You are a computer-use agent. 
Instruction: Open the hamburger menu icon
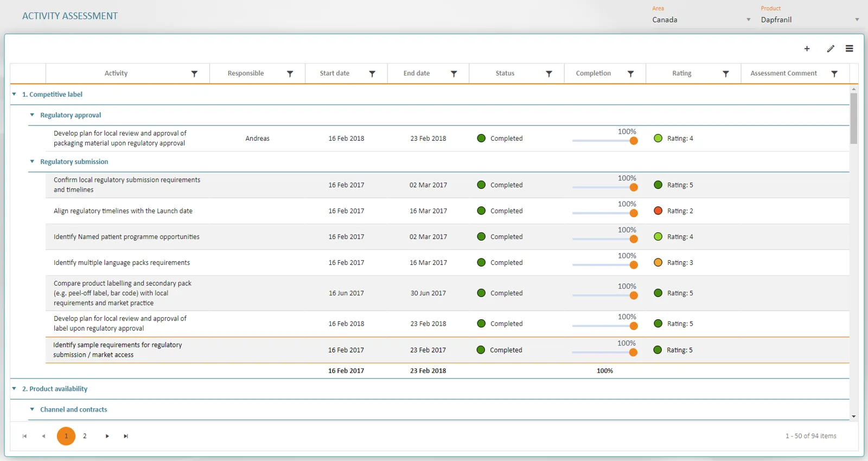tap(850, 49)
